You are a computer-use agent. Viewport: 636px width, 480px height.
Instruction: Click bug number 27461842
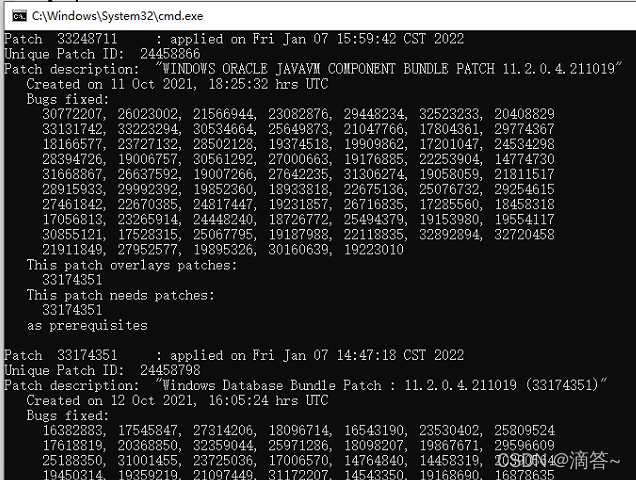point(73,204)
